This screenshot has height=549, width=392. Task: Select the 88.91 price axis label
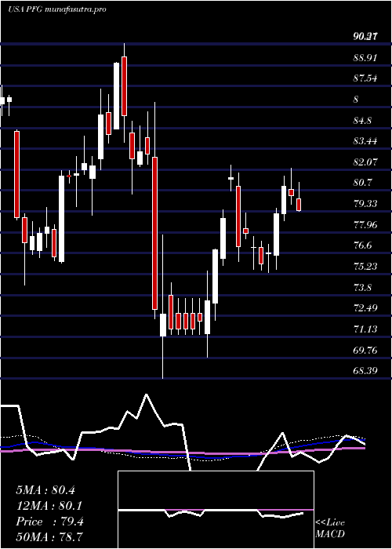point(365,57)
